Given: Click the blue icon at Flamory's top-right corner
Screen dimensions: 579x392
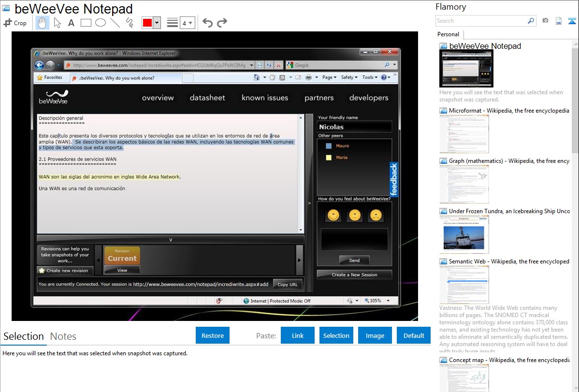Looking at the screenshot, I should tap(572, 21).
